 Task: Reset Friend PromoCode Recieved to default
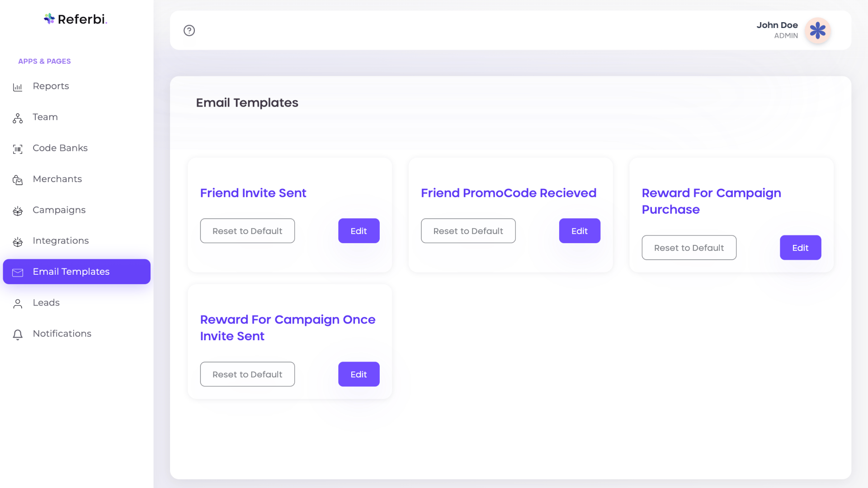pos(468,231)
